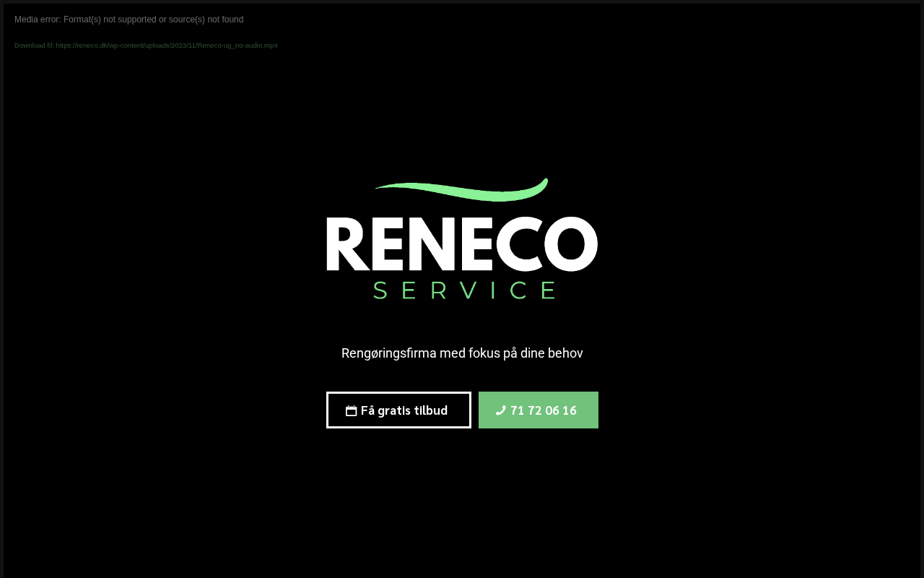Click the last E in SERVICE

549,290
